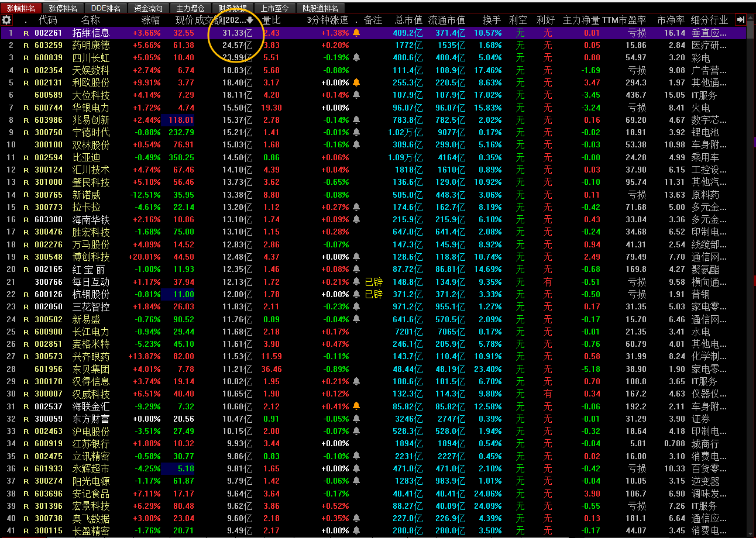Click the alert bell for 海南华铁
This screenshot has height=538, width=756.
tap(356, 219)
